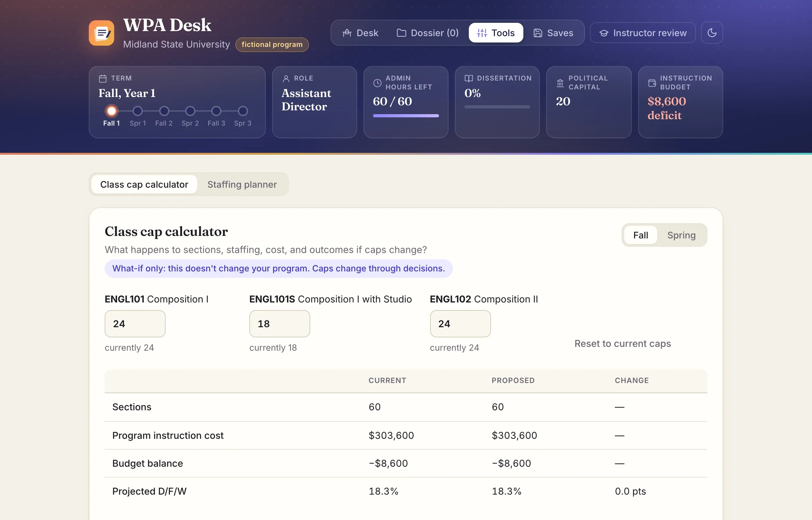812x520 pixels.
Task: Click the Projected D/F/W row label
Action: pos(149,491)
